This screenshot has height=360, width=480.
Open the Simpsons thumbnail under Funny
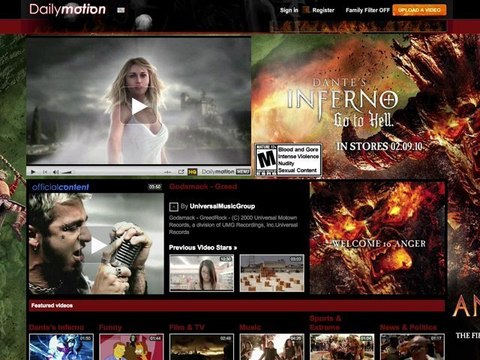pos(131,347)
